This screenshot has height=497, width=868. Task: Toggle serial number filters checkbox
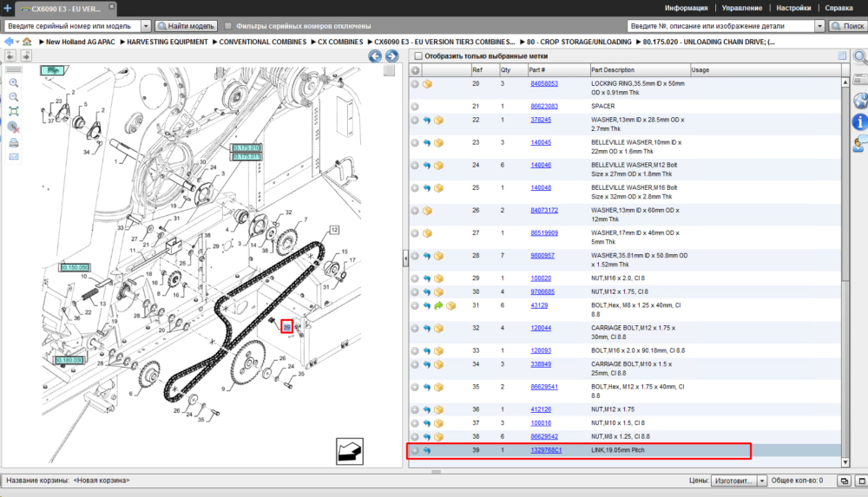228,26
